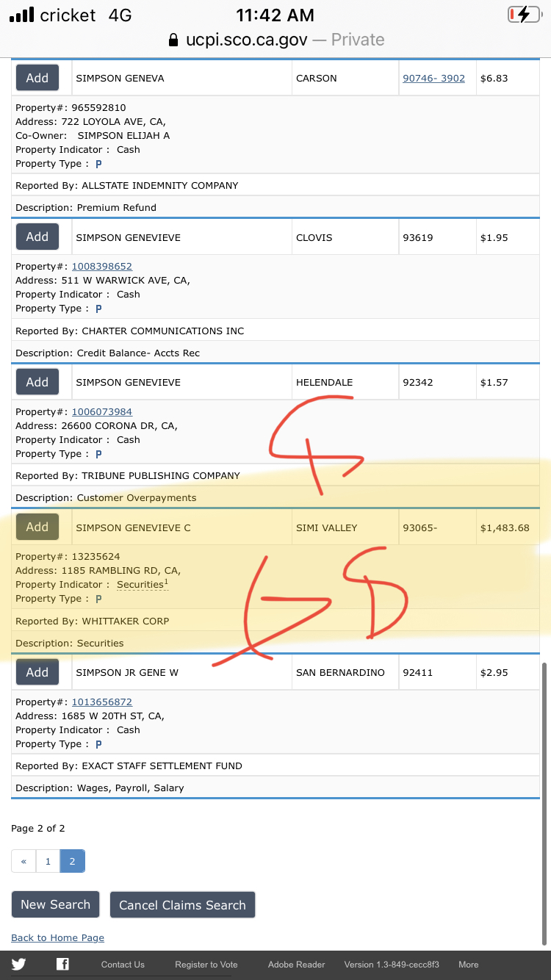Viewport: 551px width, 980px height.
Task: Select zip code 92411
Action: (419, 672)
